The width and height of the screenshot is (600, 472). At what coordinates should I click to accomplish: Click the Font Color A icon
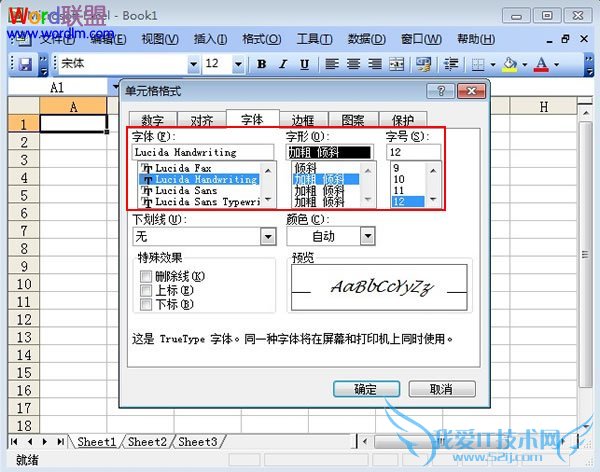541,64
